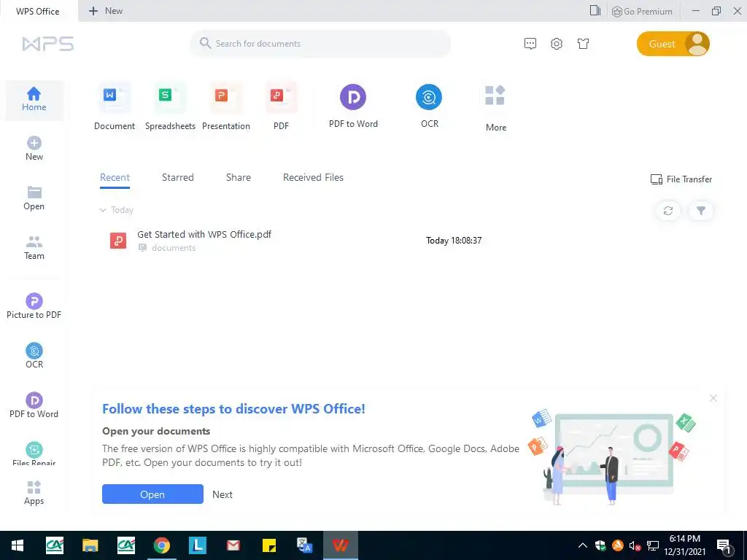The image size is (747, 560).
Task: Refresh the recent documents list
Action: click(668, 211)
